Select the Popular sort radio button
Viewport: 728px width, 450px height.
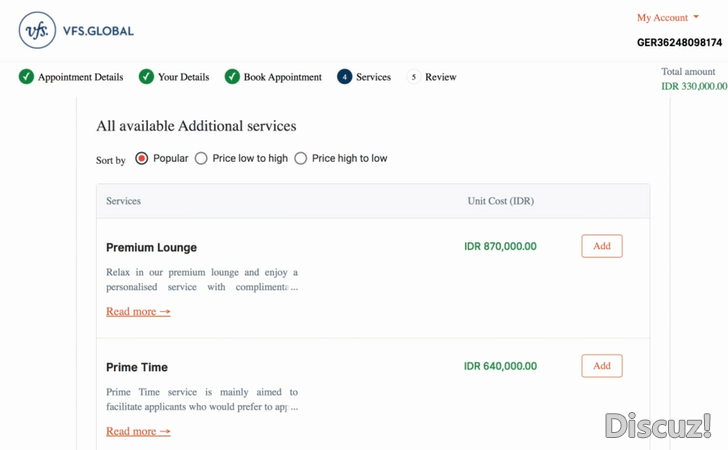coord(142,158)
